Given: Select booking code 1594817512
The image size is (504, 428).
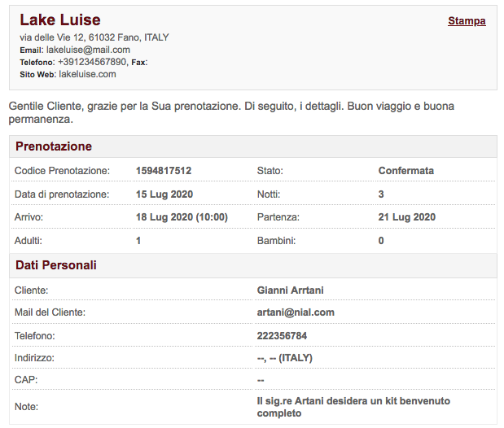Looking at the screenshot, I should (x=164, y=171).
